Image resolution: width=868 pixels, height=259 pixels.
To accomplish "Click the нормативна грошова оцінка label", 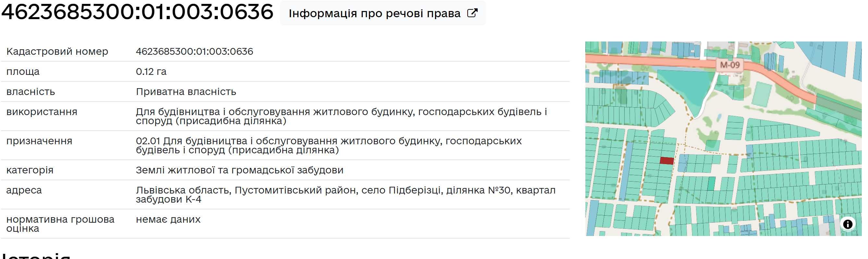I will pos(60,224).
